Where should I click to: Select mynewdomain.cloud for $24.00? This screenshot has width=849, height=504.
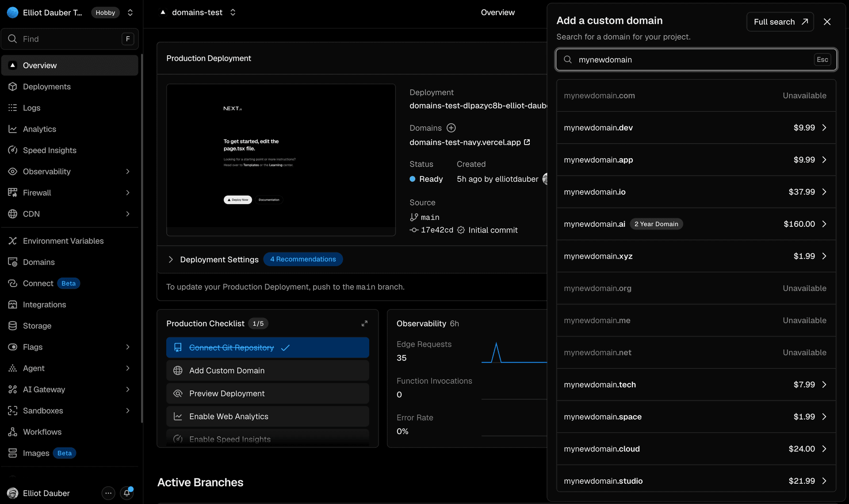696,449
